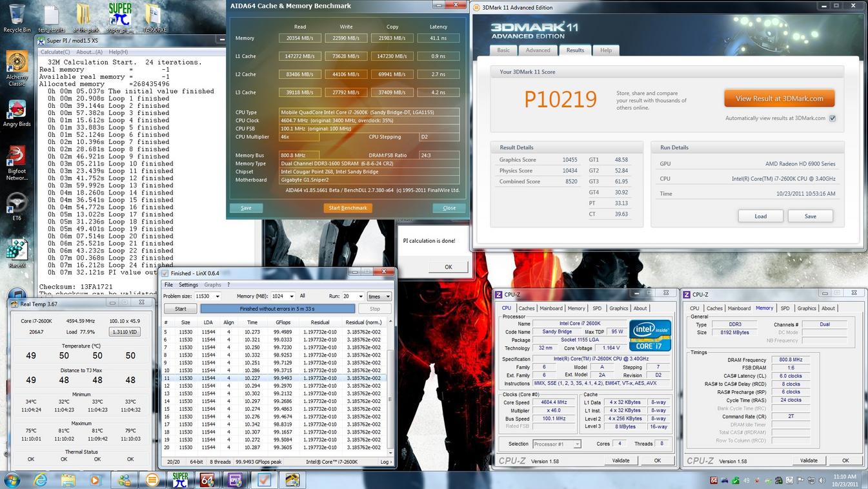Switch to the 3DMark Basic tab
The width and height of the screenshot is (868, 489).
[503, 50]
